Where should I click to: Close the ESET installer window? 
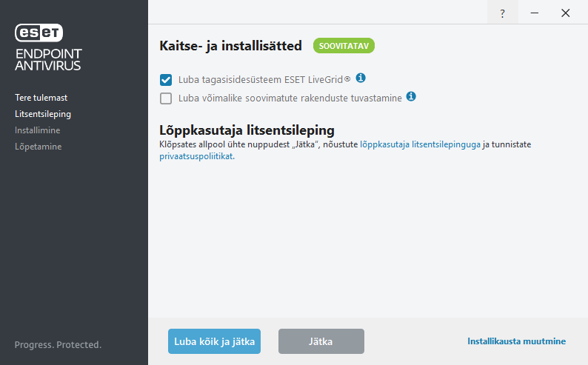coord(566,13)
